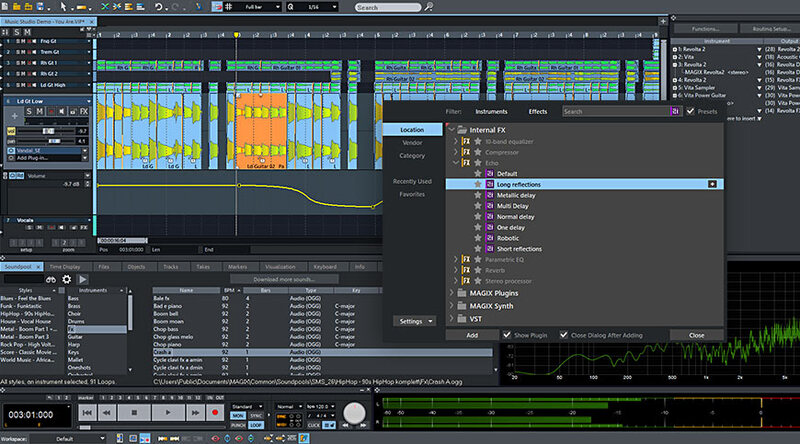
Task: Click the Add button in plugin dialog
Action: (471, 335)
